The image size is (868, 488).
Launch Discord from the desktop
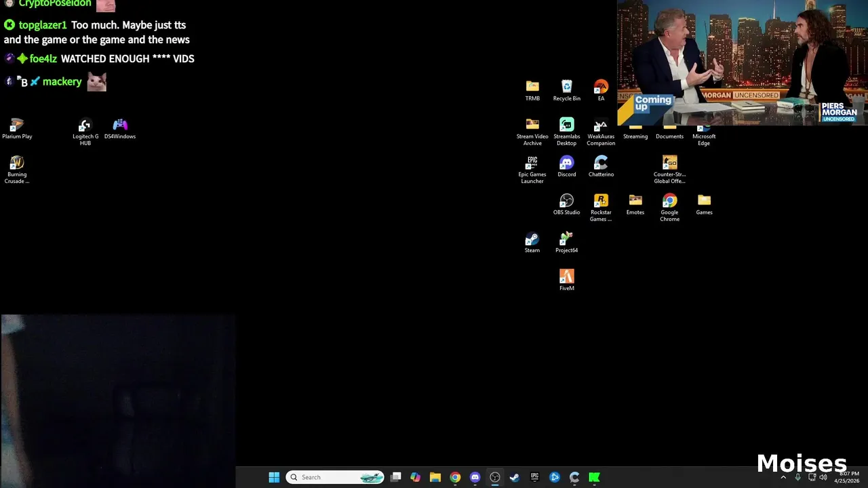click(x=566, y=166)
